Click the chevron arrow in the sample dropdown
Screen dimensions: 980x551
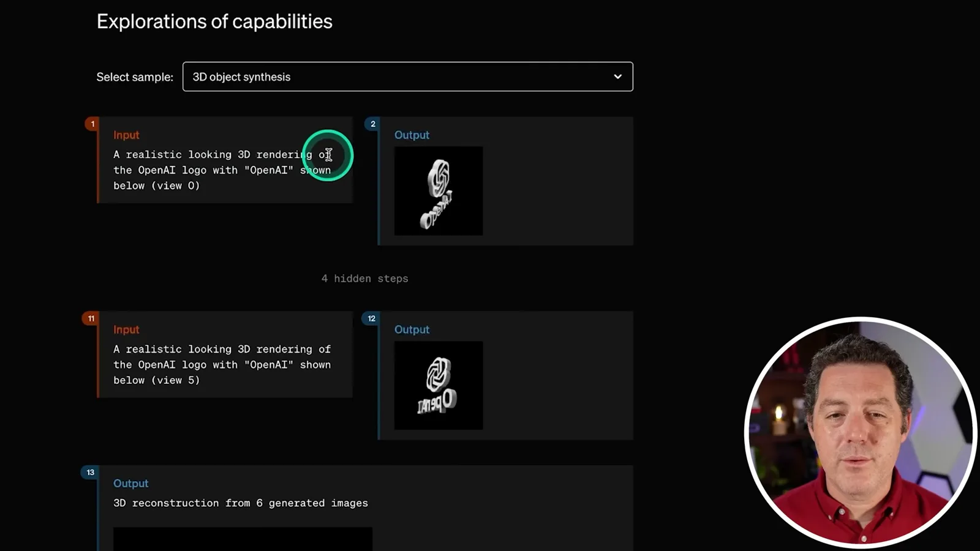point(617,77)
